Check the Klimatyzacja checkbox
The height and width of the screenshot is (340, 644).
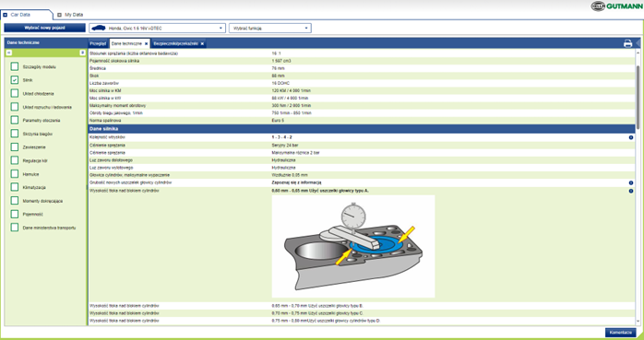[15, 187]
